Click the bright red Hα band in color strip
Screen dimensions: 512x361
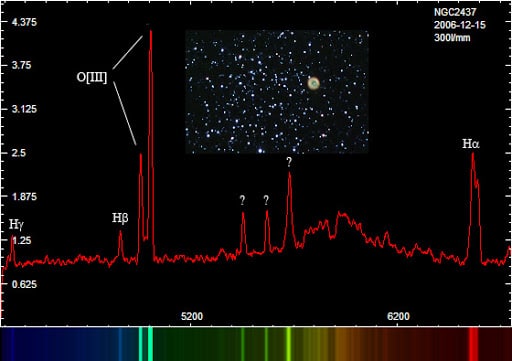pyautogui.click(x=473, y=344)
